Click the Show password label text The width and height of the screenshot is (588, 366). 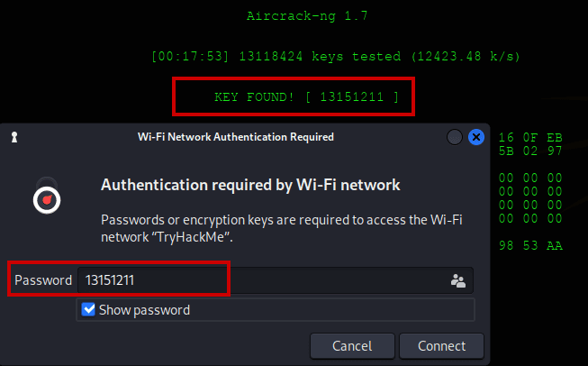144,309
